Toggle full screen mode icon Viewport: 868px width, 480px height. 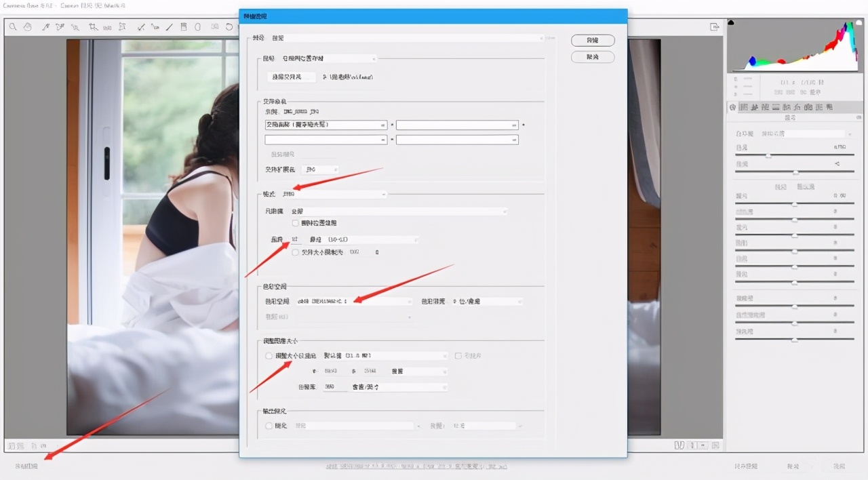(714, 27)
